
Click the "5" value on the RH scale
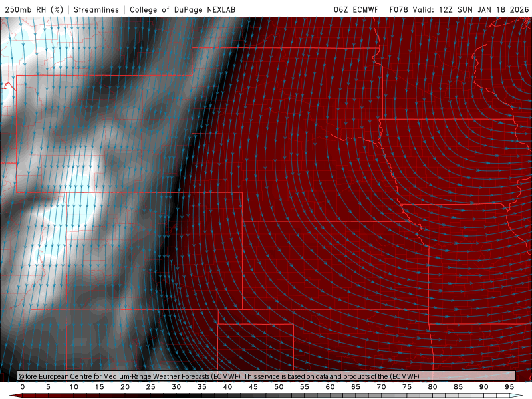pyautogui.click(x=48, y=387)
